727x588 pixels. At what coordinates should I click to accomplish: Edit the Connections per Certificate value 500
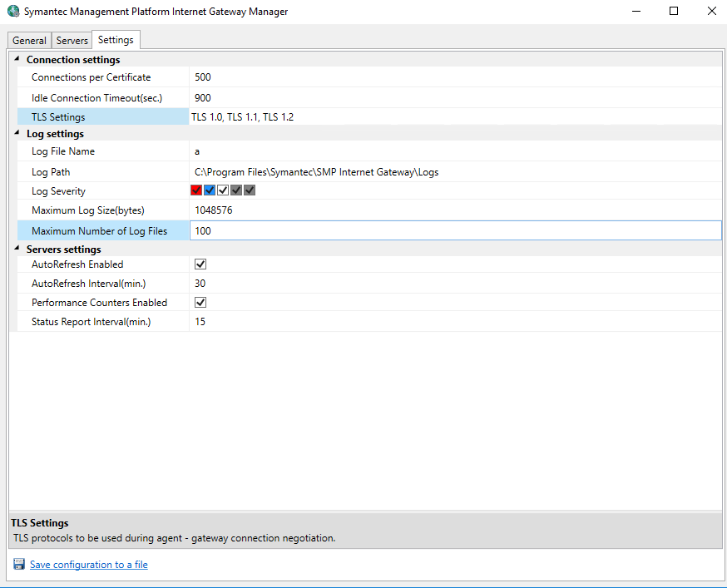click(455, 77)
